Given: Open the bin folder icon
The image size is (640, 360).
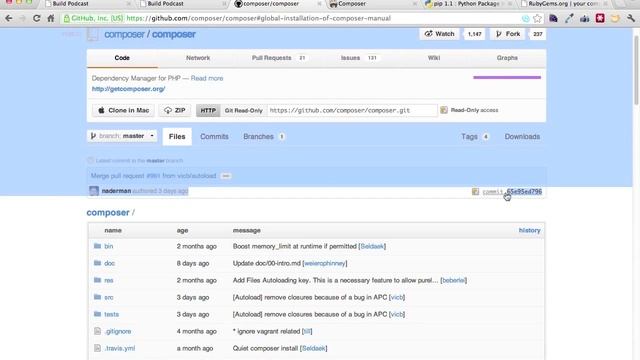Looking at the screenshot, I should tap(97, 246).
